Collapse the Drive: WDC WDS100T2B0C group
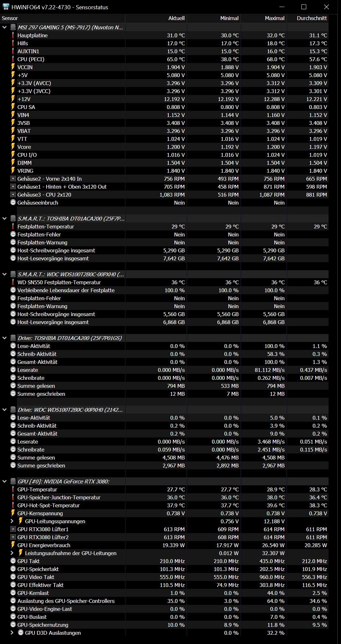 pyautogui.click(x=4, y=410)
